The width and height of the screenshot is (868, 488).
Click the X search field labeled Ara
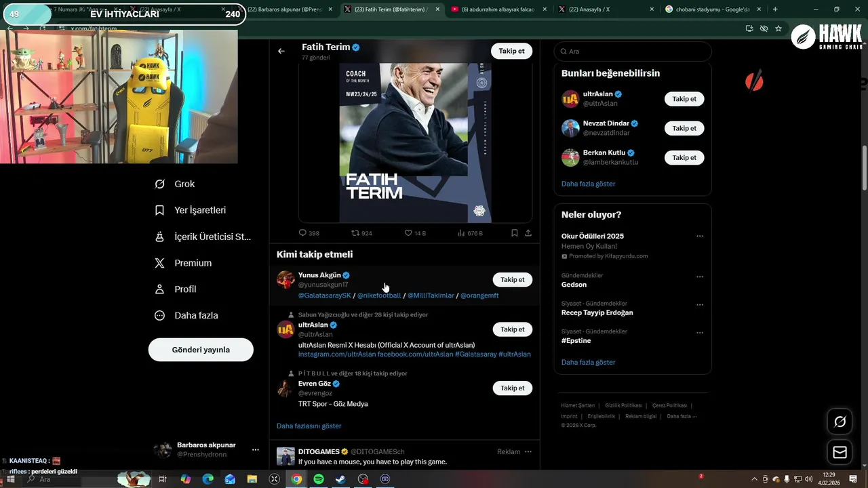(x=633, y=52)
